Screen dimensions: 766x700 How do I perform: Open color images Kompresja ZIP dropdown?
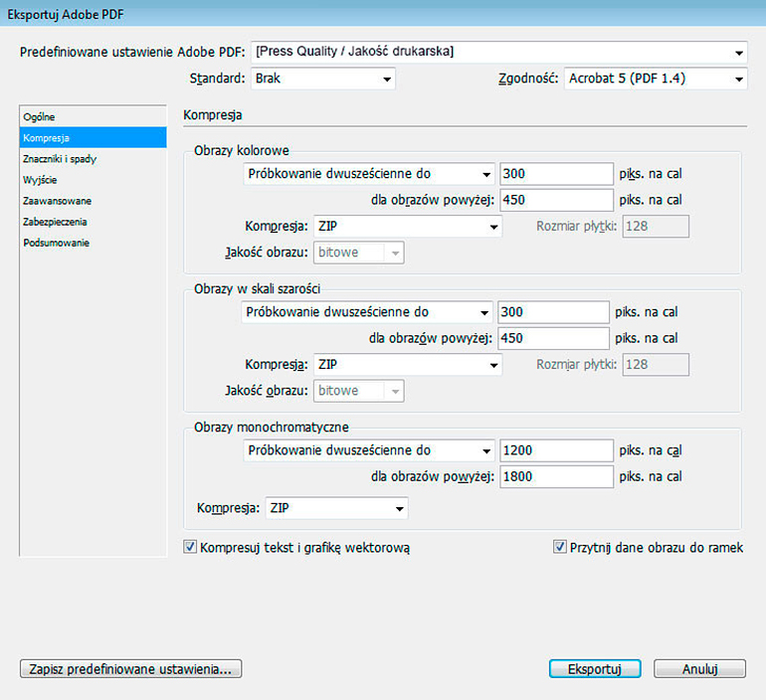pyautogui.click(x=408, y=227)
